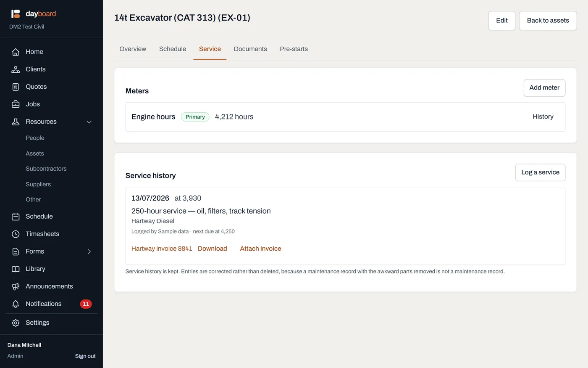Click the 13/07/2026 service date

(x=150, y=198)
